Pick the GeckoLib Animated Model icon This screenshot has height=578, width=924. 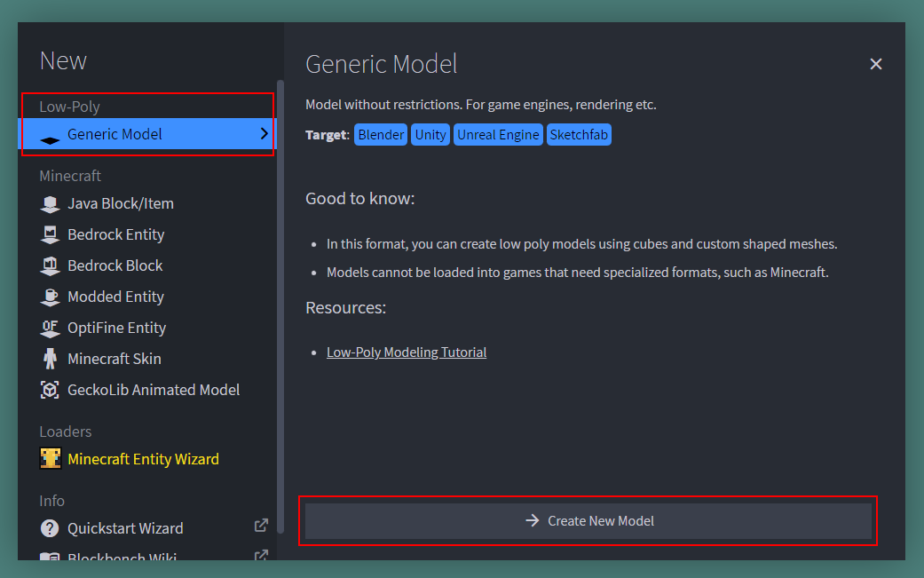point(50,390)
